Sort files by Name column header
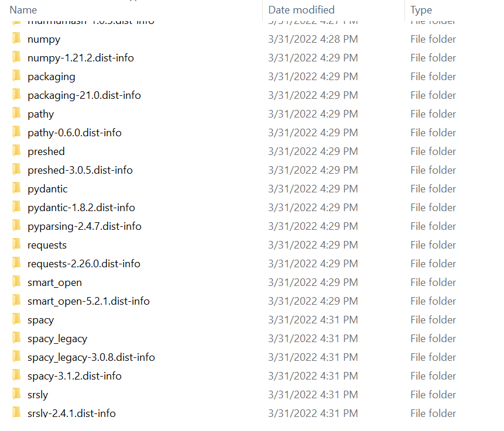504x431 pixels. point(23,10)
